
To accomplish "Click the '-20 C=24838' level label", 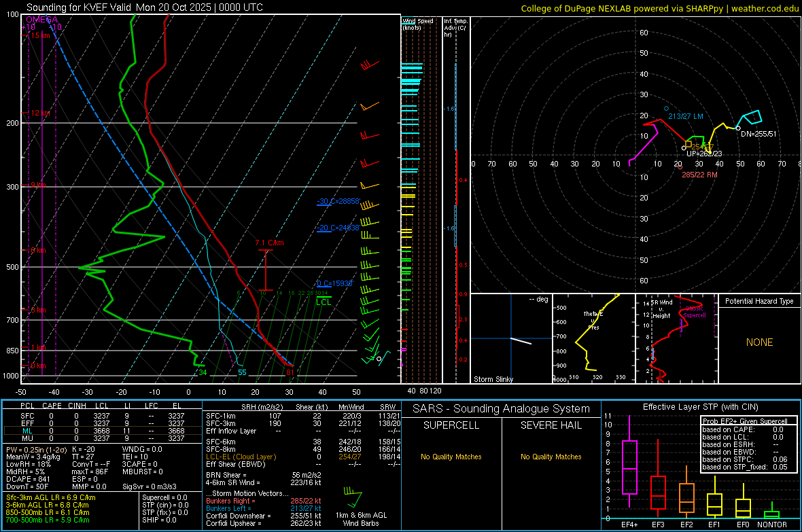I will pos(338,228).
